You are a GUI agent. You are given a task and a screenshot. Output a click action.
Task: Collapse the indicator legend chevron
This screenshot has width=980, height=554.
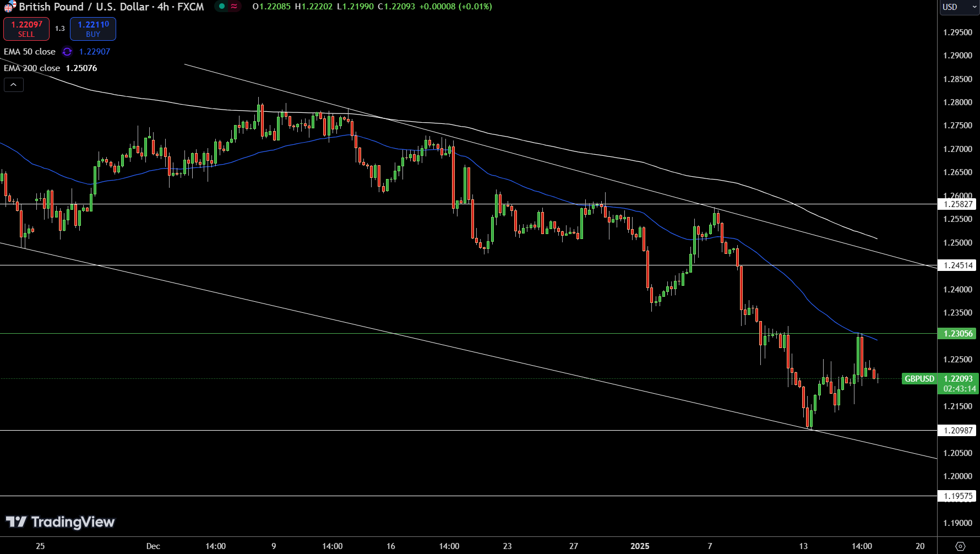[x=13, y=85]
